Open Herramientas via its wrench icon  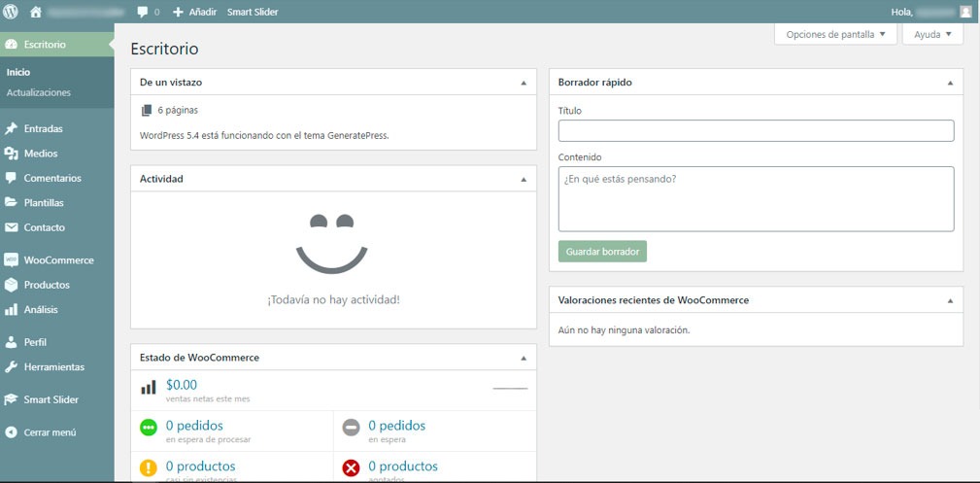click(x=12, y=367)
